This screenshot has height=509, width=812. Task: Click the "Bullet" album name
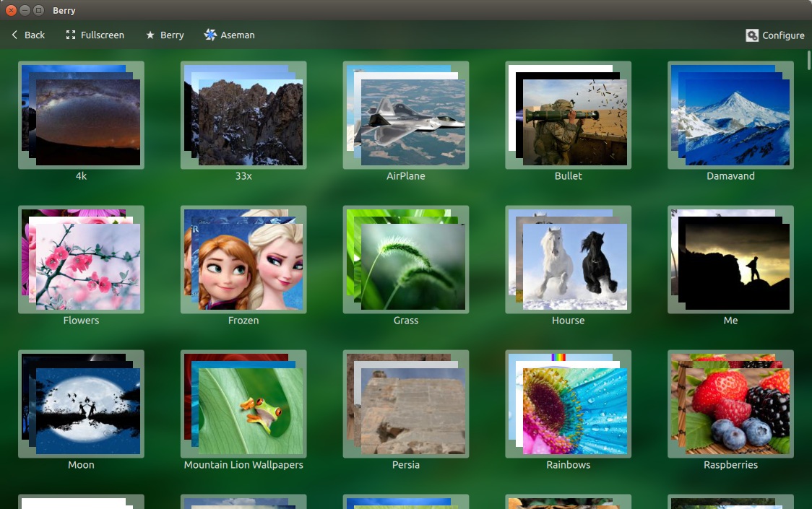(x=568, y=176)
